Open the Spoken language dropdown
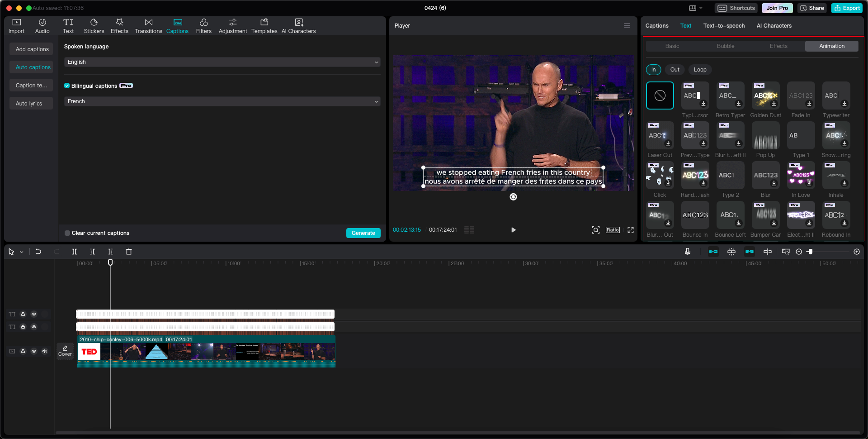The height and width of the screenshot is (439, 868). click(x=222, y=62)
